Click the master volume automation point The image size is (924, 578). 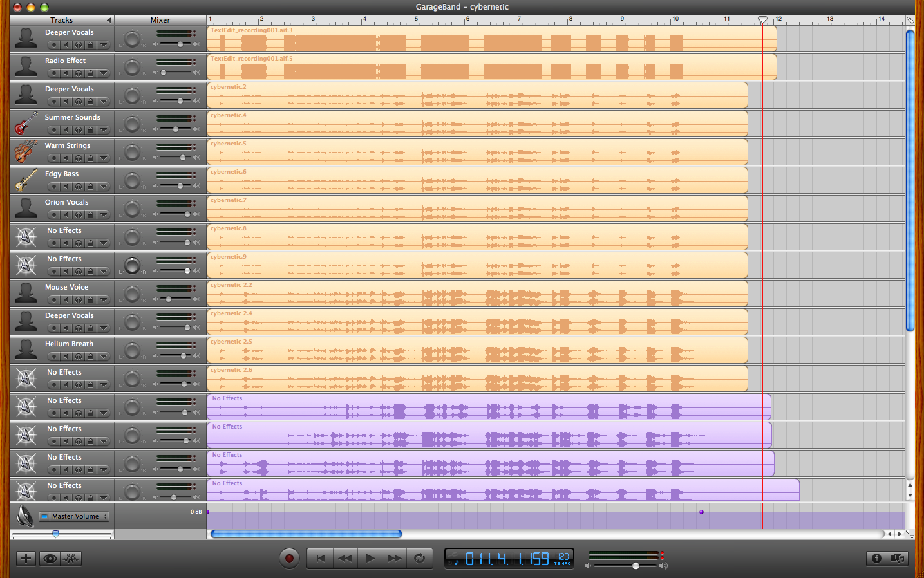[701, 512]
